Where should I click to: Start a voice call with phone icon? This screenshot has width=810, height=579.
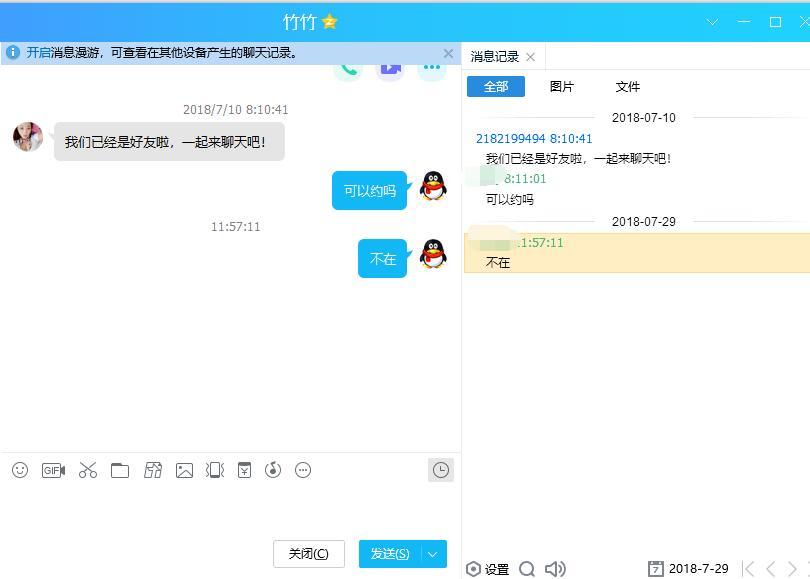tap(348, 70)
